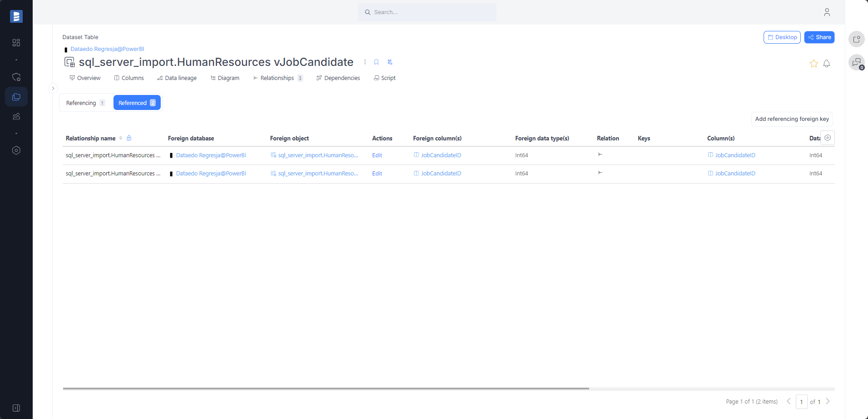Viewport: 868px width, 419px height.
Task: Select the Referencing sub-tab
Action: (x=85, y=103)
